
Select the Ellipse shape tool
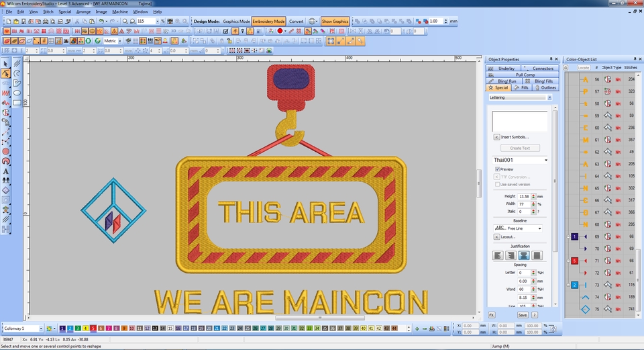[17, 93]
